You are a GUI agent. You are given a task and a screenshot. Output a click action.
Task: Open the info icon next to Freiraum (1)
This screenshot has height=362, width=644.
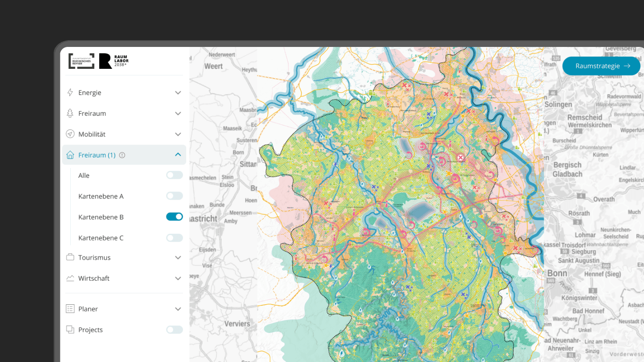(122, 155)
